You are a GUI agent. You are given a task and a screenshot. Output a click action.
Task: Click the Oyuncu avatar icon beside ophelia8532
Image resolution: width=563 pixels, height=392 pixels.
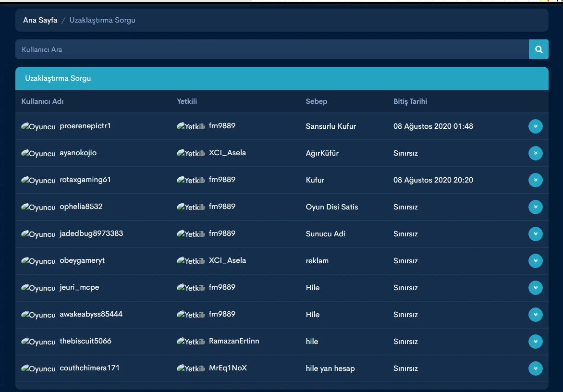point(38,207)
